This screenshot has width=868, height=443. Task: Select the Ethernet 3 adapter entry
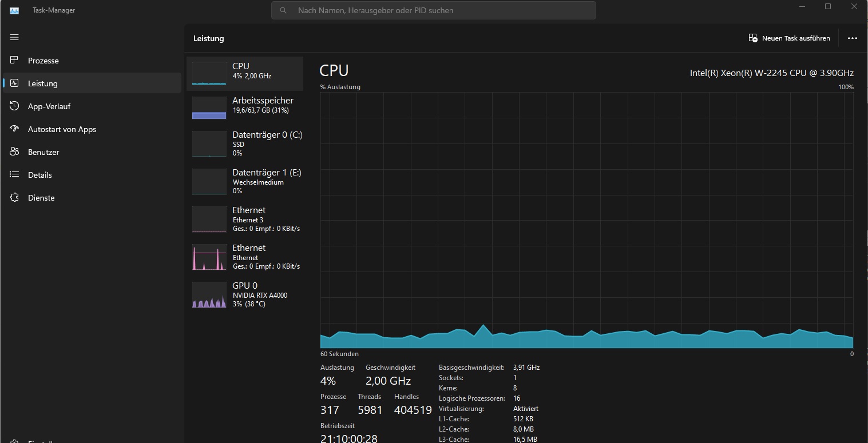pos(245,219)
